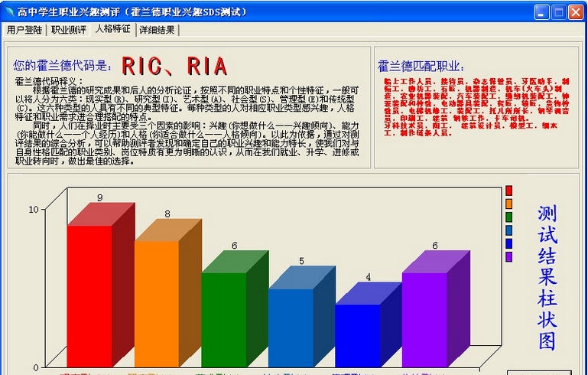
Task: Maximize the 高中学生职业兴趣测评 window
Action: (559, 12)
